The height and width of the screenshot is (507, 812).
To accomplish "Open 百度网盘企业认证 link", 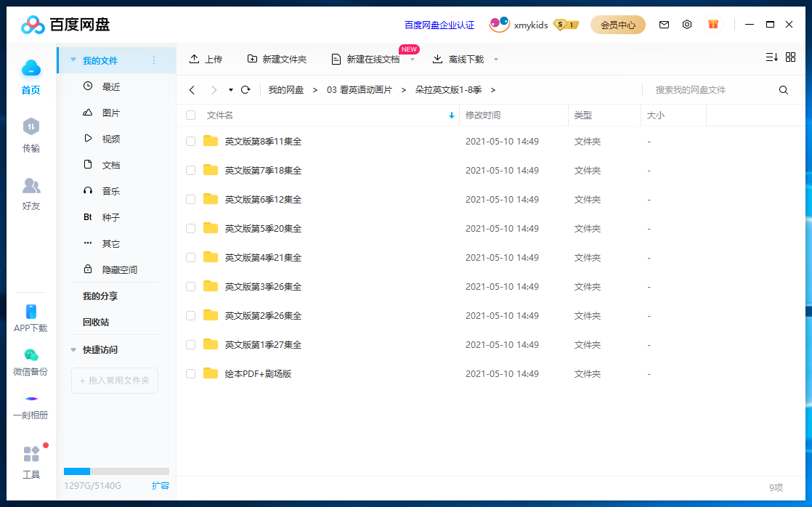I will (x=439, y=25).
